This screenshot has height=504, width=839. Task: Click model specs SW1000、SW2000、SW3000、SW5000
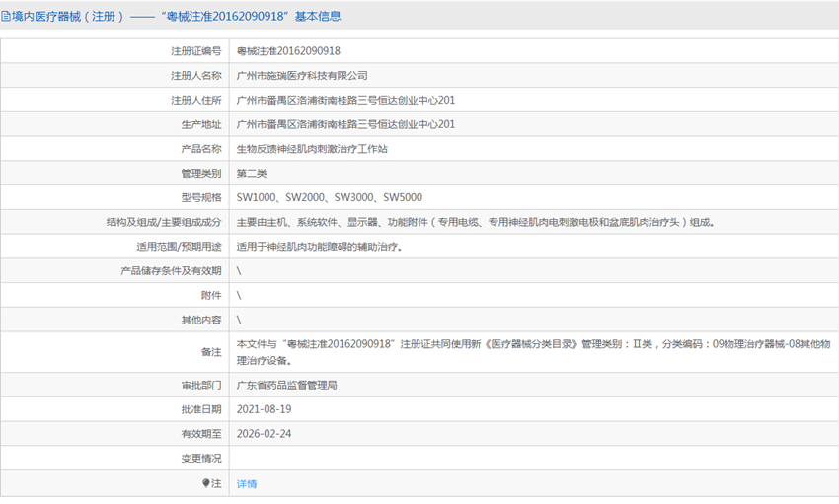tap(329, 198)
